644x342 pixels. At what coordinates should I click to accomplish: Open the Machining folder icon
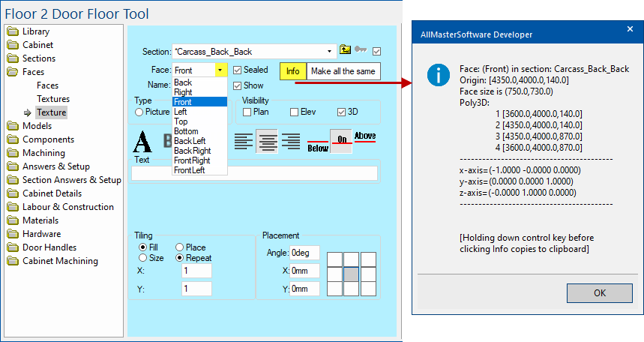[13, 153]
